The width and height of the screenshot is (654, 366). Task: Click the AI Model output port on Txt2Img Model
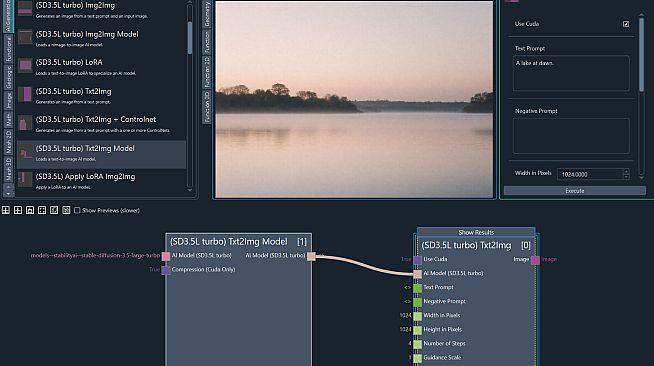311,256
